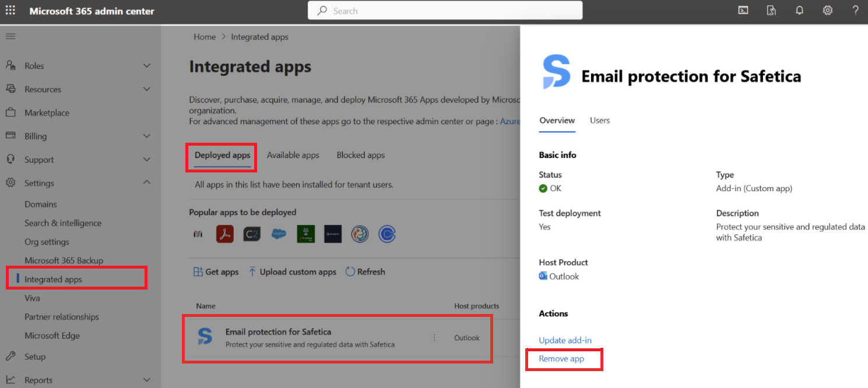Click the Roles icon in sidebar
This screenshot has height=388, width=868.
click(10, 65)
